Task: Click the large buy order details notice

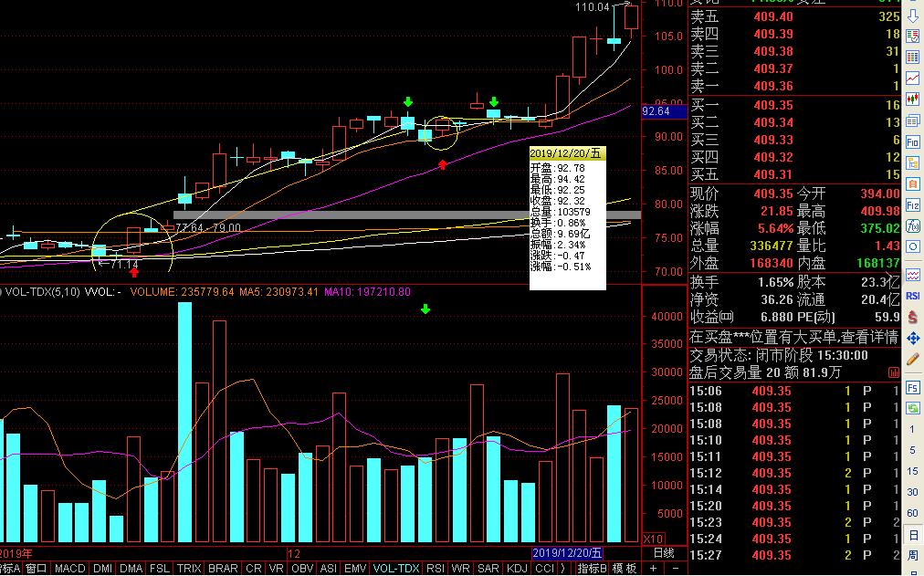Action: [794, 337]
